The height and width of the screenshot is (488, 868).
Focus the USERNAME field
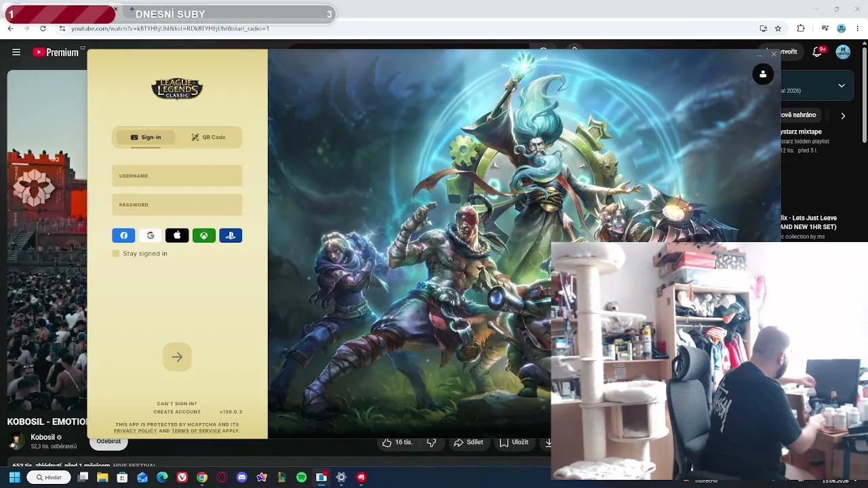[177, 176]
